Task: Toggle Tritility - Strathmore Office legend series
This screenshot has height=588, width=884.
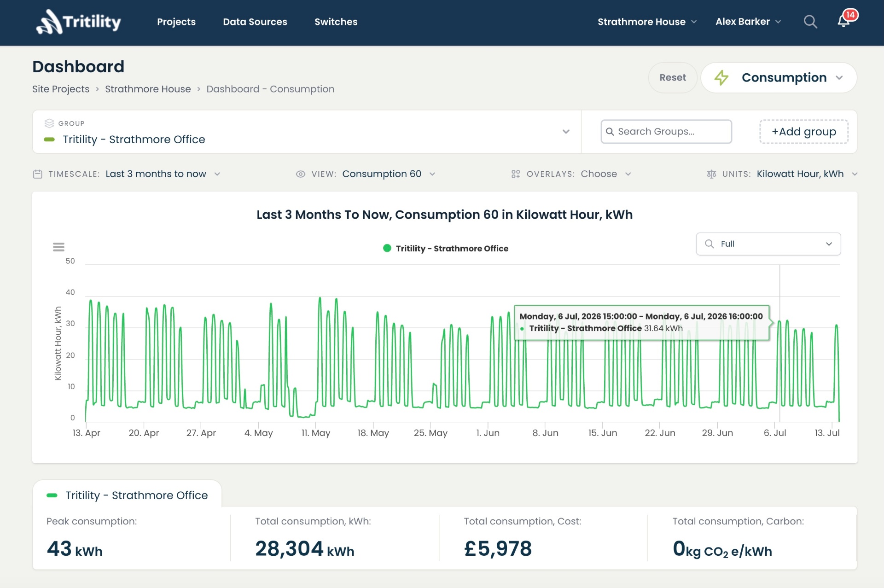Action: pos(446,249)
